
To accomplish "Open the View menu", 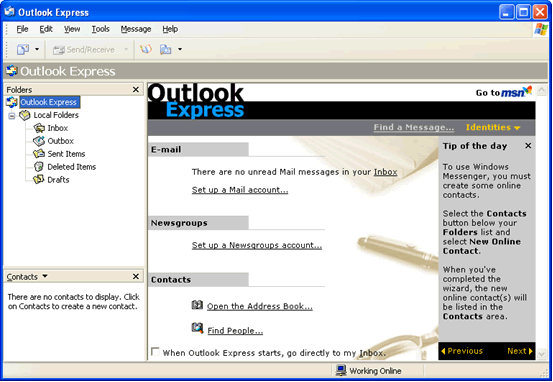I will pos(72,29).
